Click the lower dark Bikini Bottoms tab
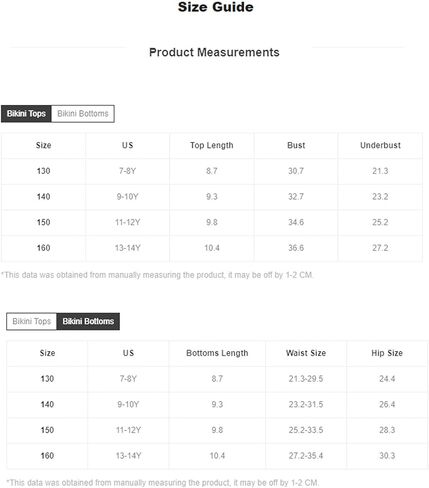Image resolution: width=429 pixels, height=488 pixels. [x=88, y=321]
